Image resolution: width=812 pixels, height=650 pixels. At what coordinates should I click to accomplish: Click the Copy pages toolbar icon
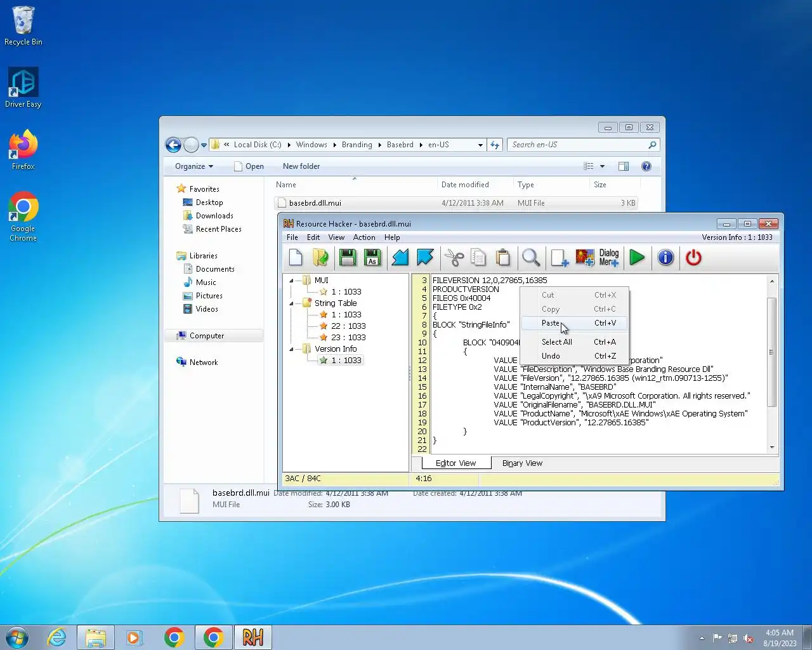pyautogui.click(x=478, y=257)
